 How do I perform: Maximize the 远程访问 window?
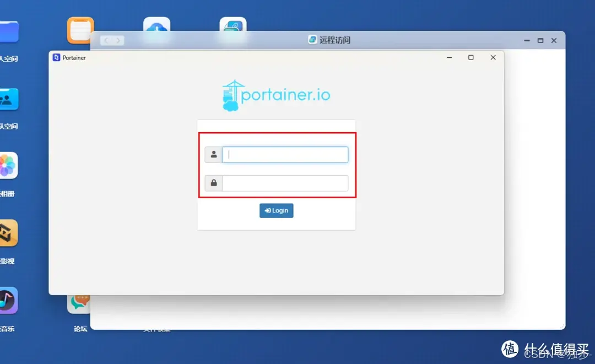tap(540, 41)
